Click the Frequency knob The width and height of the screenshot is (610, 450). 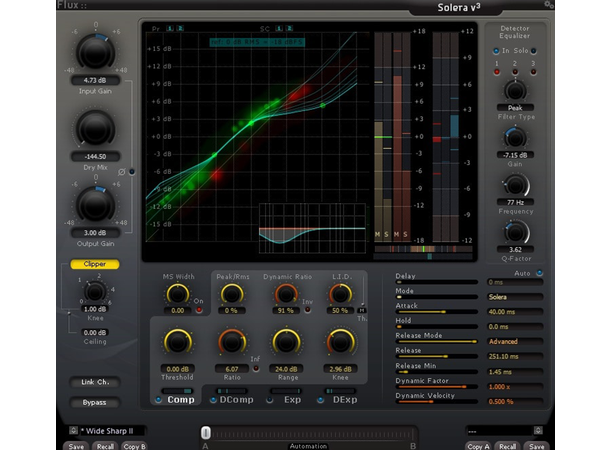coord(515,186)
